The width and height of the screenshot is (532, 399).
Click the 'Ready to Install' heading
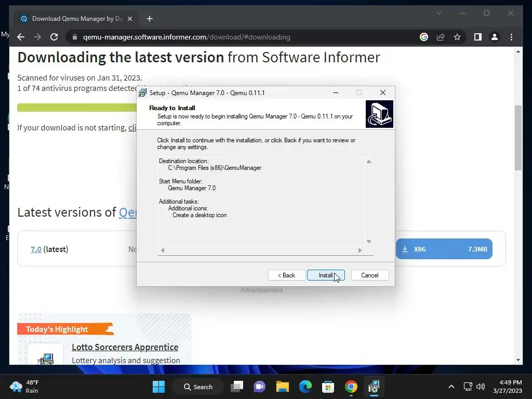(x=172, y=108)
